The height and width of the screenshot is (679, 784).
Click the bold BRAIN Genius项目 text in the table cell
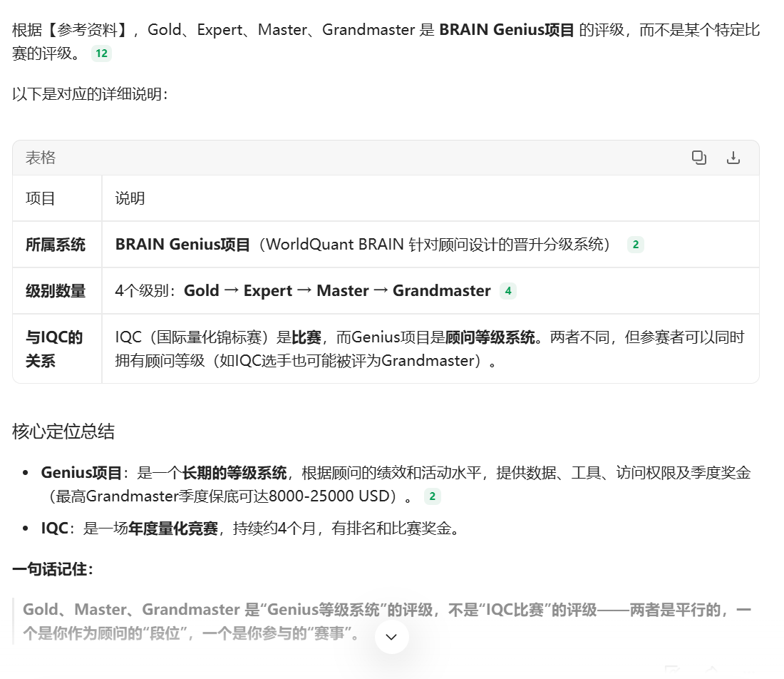click(182, 245)
